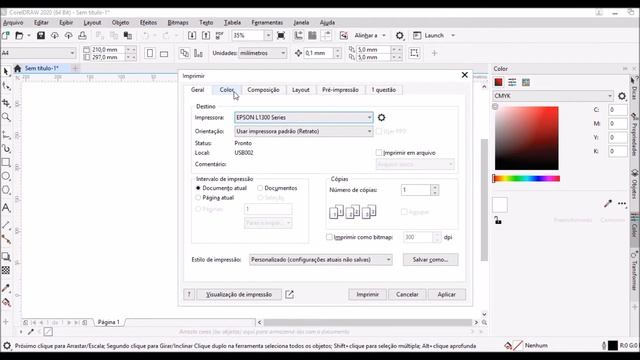Viewport: 640px width, 360px height.
Task: Select the Rectangle tool
Action: 6,162
